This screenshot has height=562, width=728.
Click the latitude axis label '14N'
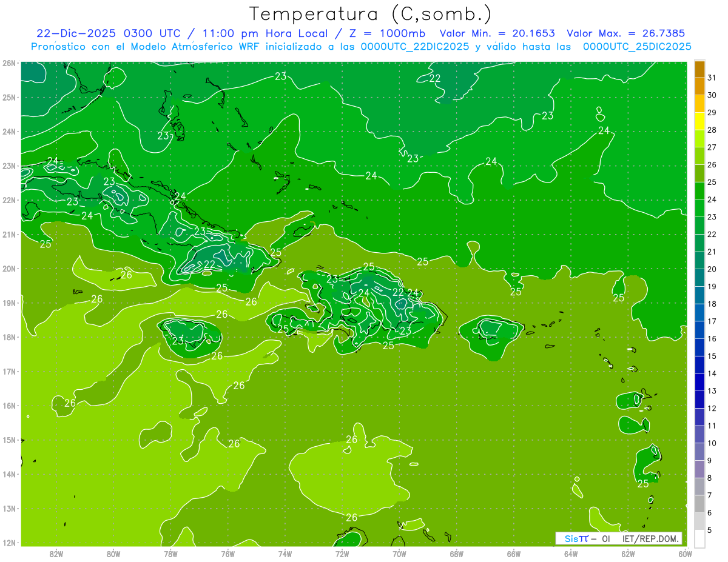8,474
